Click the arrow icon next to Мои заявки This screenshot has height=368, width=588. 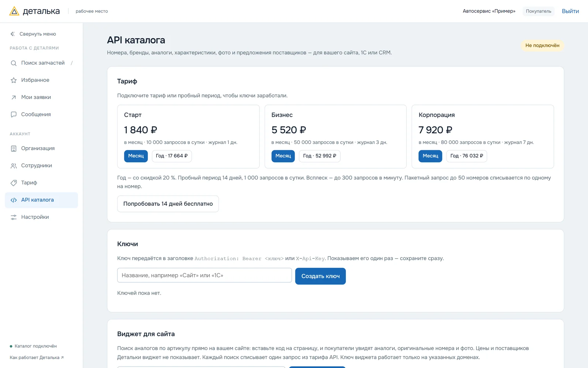14,98
